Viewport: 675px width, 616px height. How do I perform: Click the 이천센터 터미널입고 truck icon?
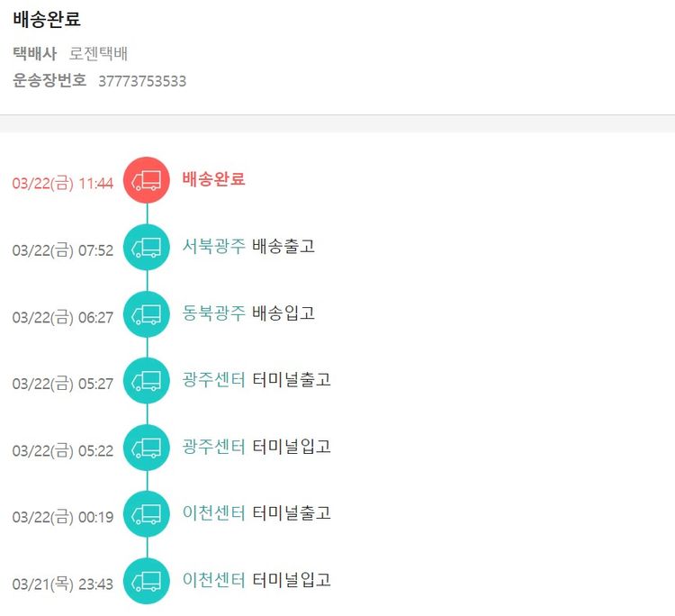point(147,581)
